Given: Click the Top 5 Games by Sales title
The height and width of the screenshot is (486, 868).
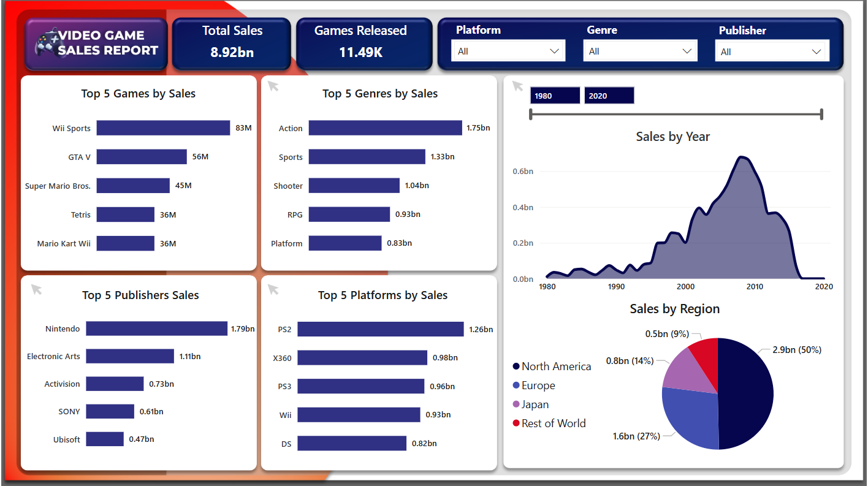Looking at the screenshot, I should (139, 94).
